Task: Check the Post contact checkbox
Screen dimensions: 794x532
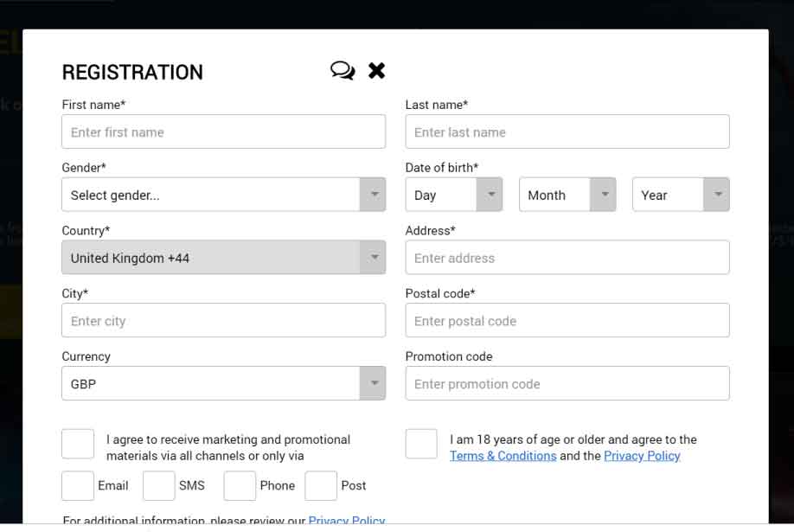Action: (x=320, y=485)
